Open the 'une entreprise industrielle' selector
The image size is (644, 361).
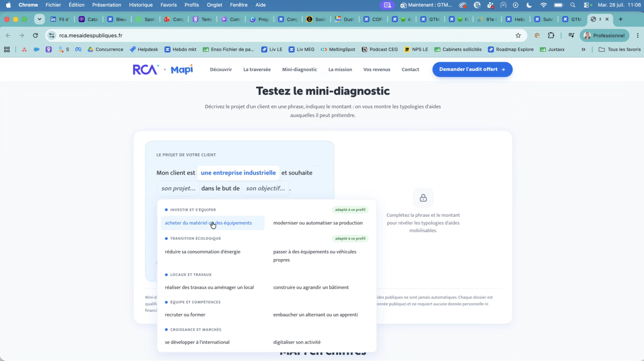pos(238,173)
